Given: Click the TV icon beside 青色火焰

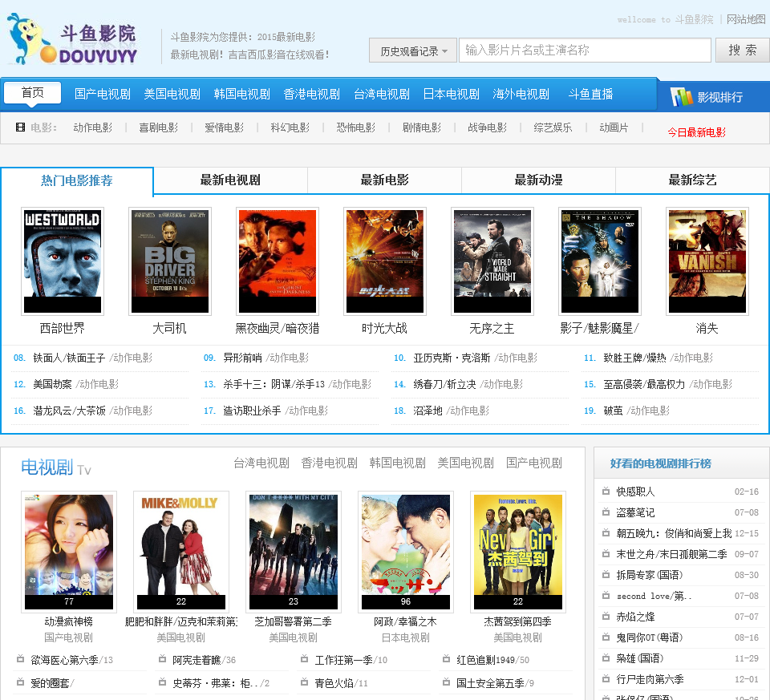Looking at the screenshot, I should [305, 682].
